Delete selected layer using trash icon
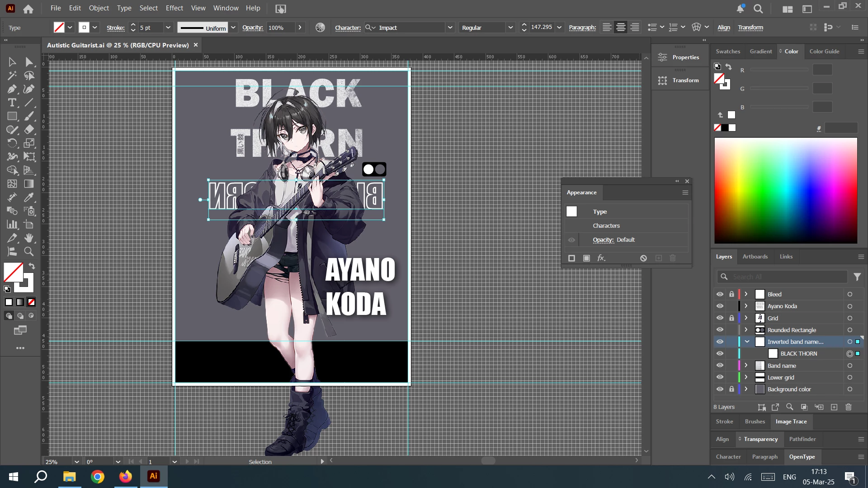The width and height of the screenshot is (868, 488). 849,407
